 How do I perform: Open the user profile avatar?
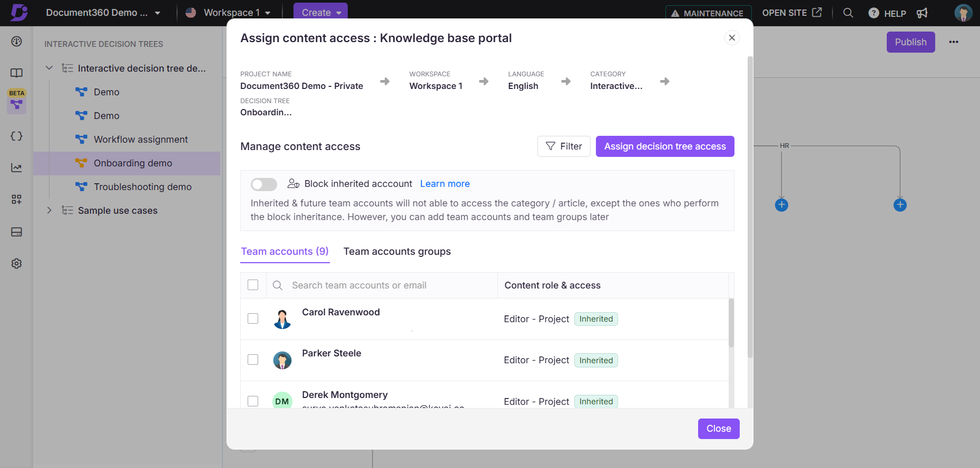[x=963, y=13]
